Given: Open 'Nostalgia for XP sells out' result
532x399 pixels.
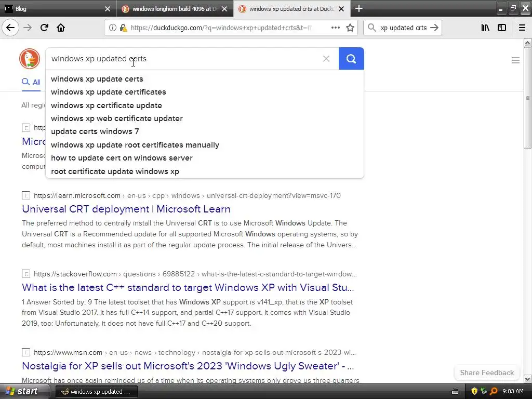Looking at the screenshot, I should coord(188,366).
